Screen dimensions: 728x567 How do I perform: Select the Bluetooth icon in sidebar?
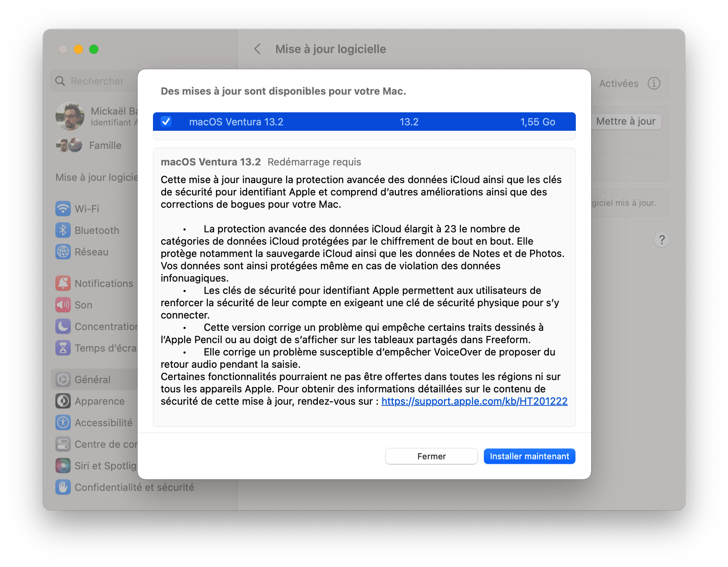tap(63, 230)
